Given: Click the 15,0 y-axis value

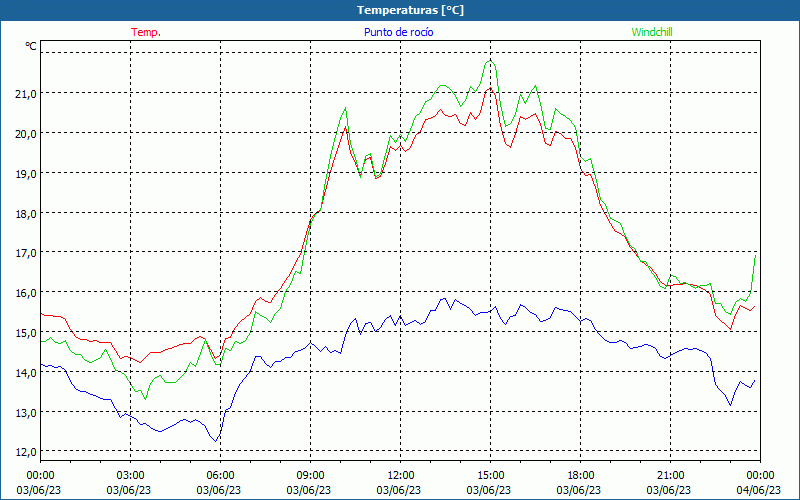Looking at the screenshot, I should (x=27, y=333).
